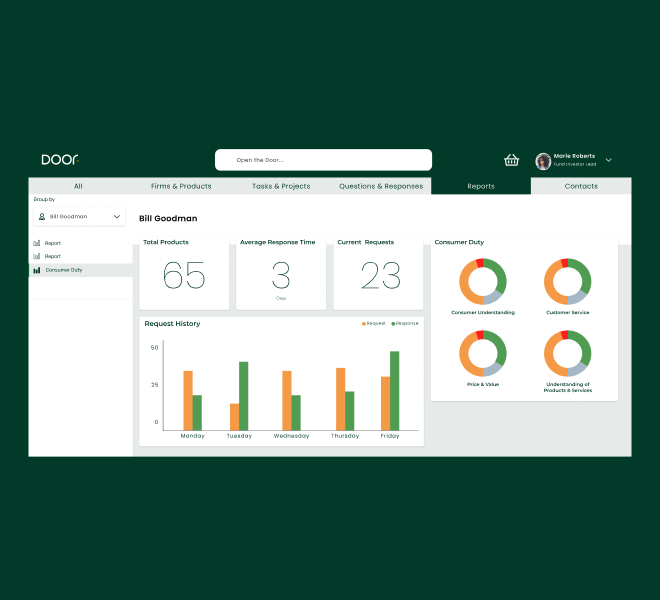
Task: Open the Tasks & Projects tab
Action: [281, 186]
